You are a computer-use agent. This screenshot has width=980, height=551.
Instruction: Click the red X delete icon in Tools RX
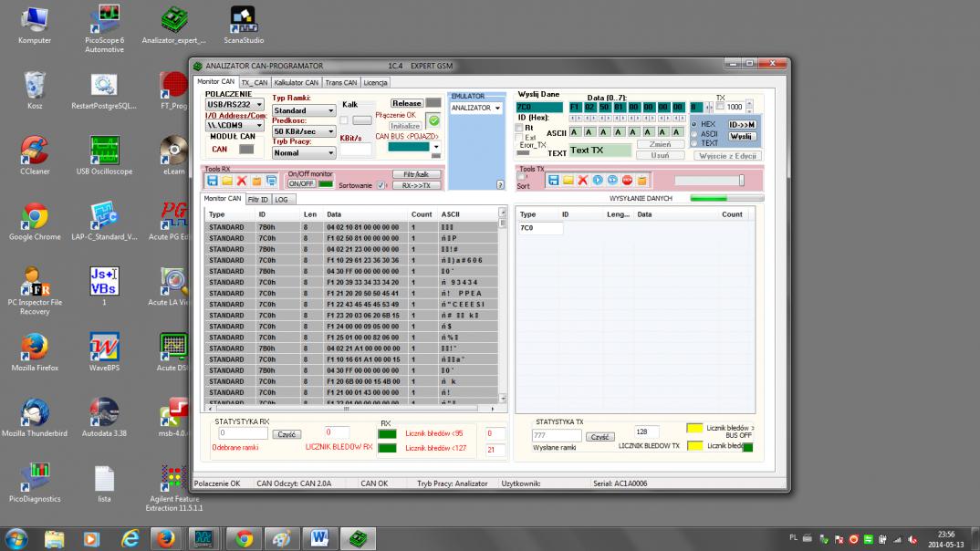click(242, 181)
